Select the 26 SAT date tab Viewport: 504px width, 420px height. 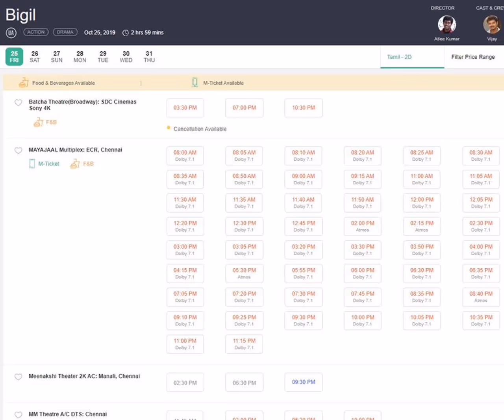tap(35, 57)
